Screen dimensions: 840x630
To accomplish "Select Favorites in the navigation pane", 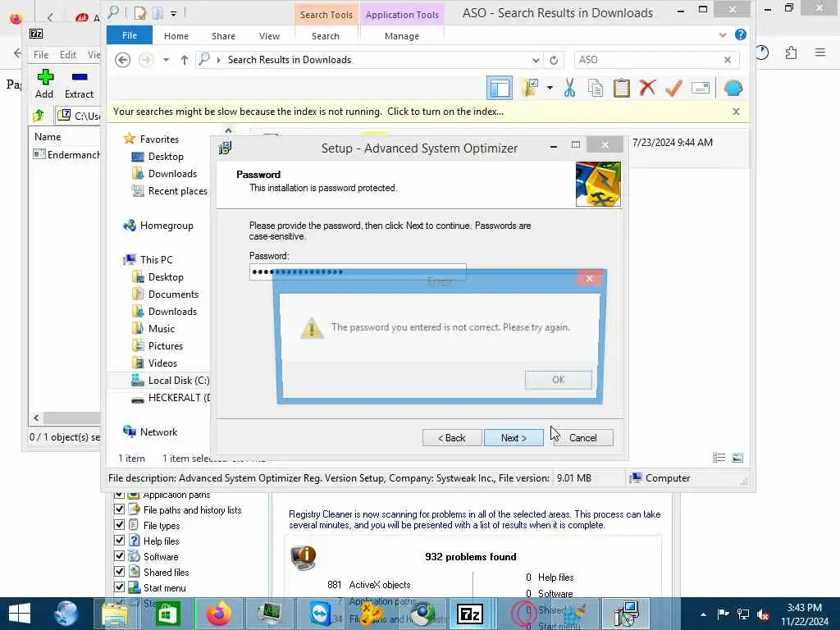I will click(159, 139).
